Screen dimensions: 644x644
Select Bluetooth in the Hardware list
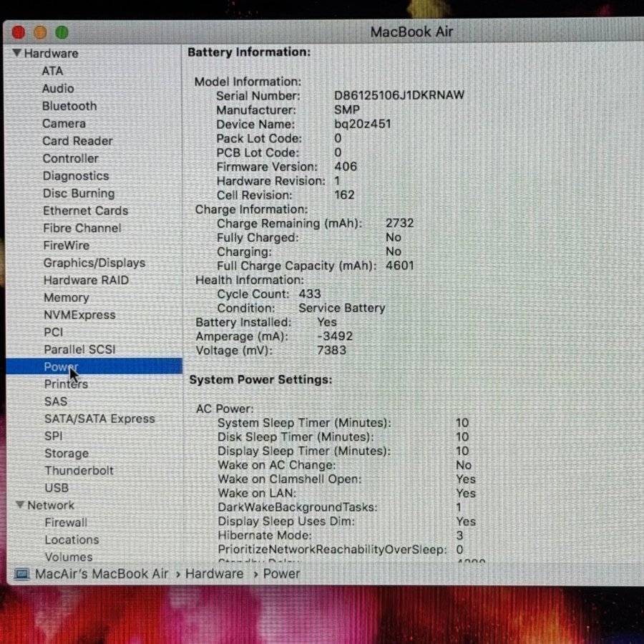[x=69, y=106]
